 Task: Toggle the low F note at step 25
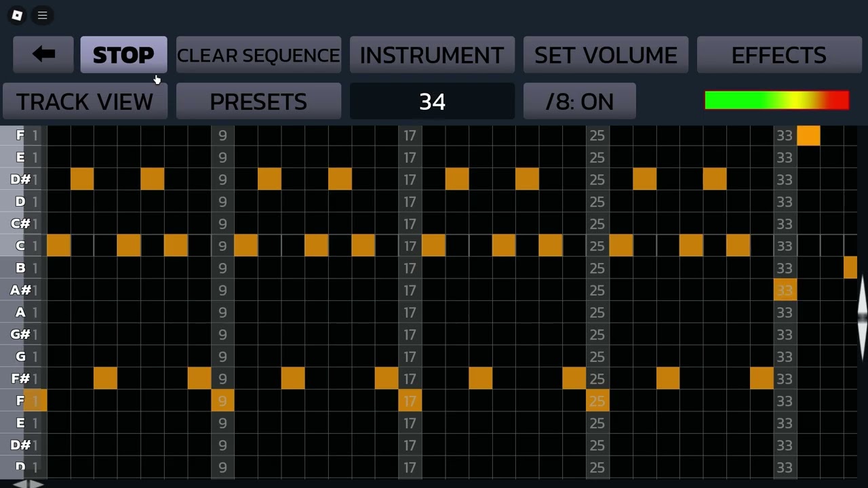tap(597, 401)
